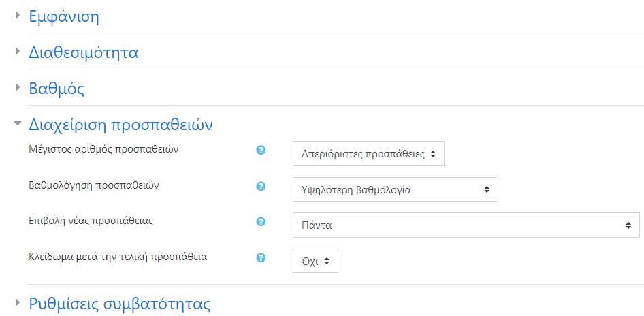Click the Εμφάνιση heading link
Image resolution: width=644 pixels, height=316 pixels.
[x=64, y=16]
